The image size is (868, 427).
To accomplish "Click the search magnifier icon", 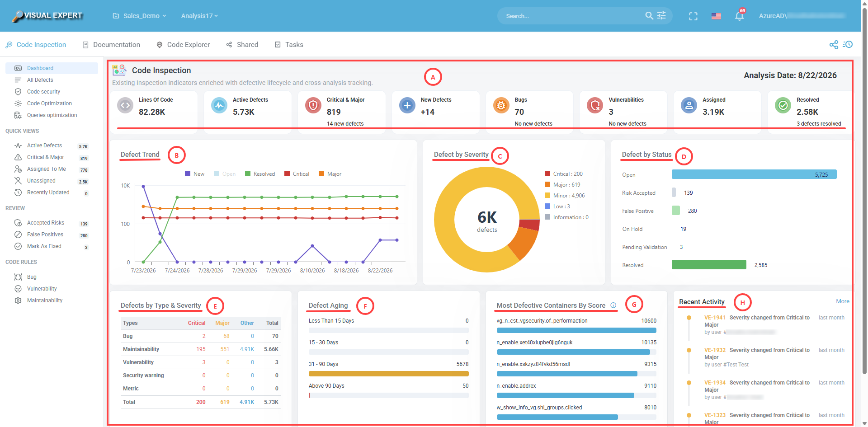I will (x=649, y=16).
